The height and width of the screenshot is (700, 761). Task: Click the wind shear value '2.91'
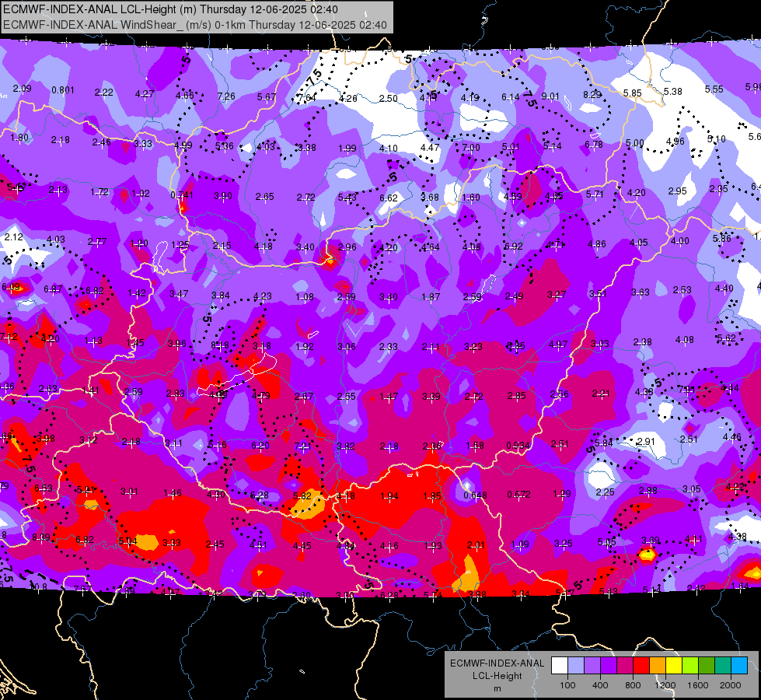[x=645, y=442]
